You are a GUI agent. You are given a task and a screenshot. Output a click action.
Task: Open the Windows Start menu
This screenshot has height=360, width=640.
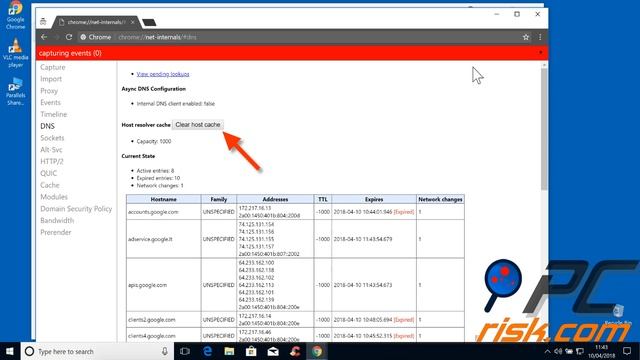10,351
